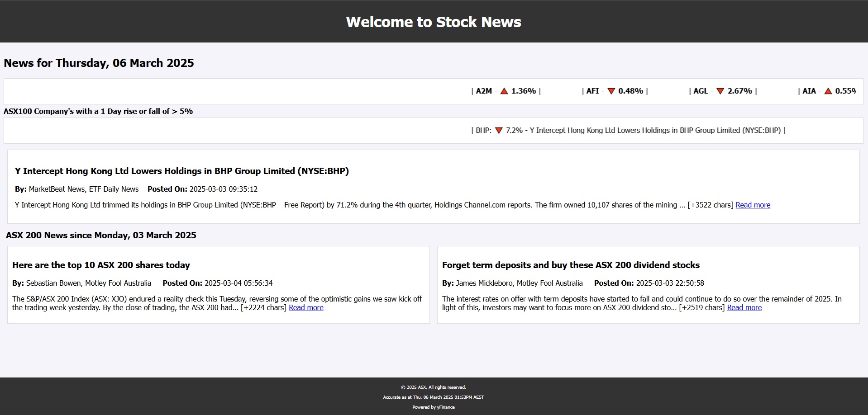Open Read more for term deposits dividend article
868x415 pixels.
[744, 307]
